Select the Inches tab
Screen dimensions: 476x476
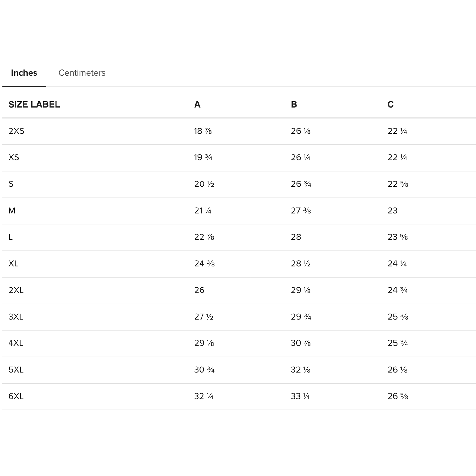tap(24, 73)
